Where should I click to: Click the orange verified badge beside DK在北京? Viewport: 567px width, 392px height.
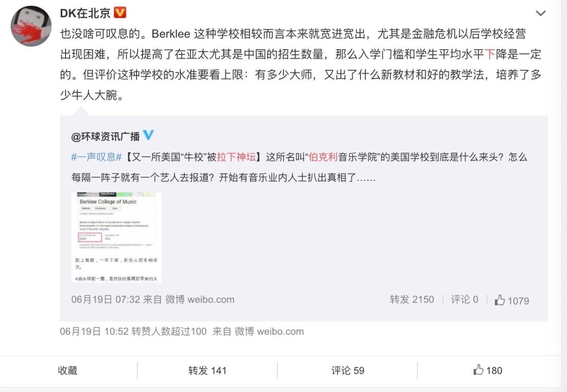point(120,13)
